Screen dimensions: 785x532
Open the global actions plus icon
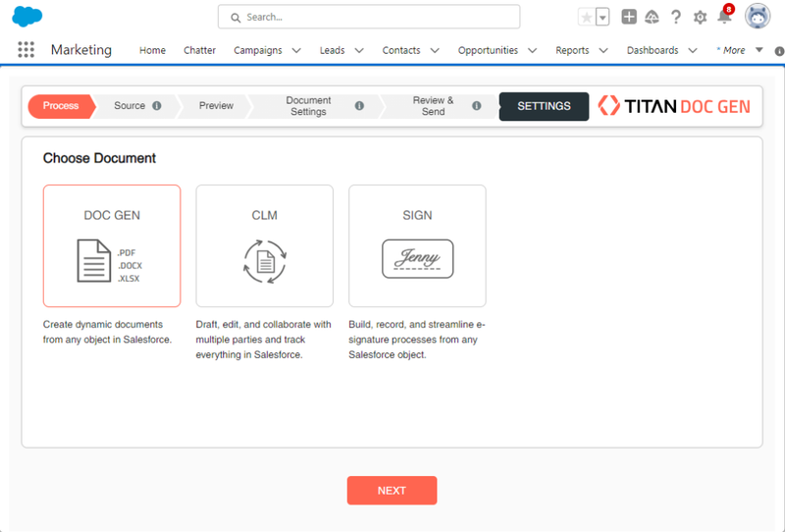pos(629,17)
